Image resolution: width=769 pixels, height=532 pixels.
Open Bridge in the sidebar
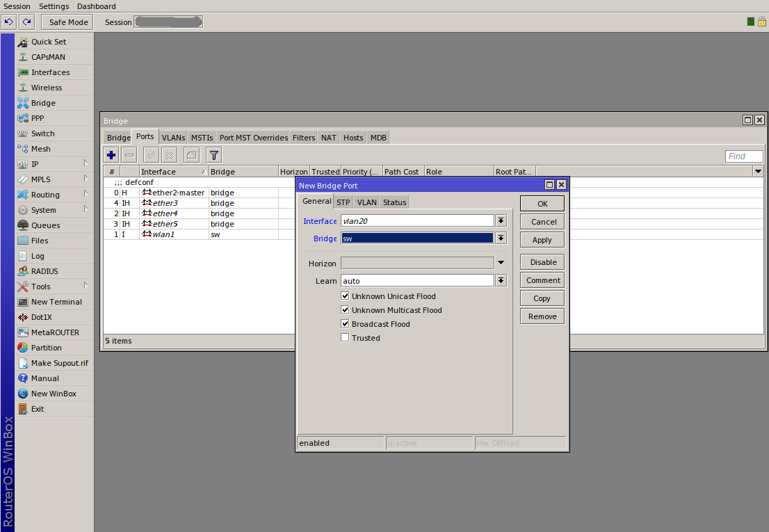[x=43, y=103]
